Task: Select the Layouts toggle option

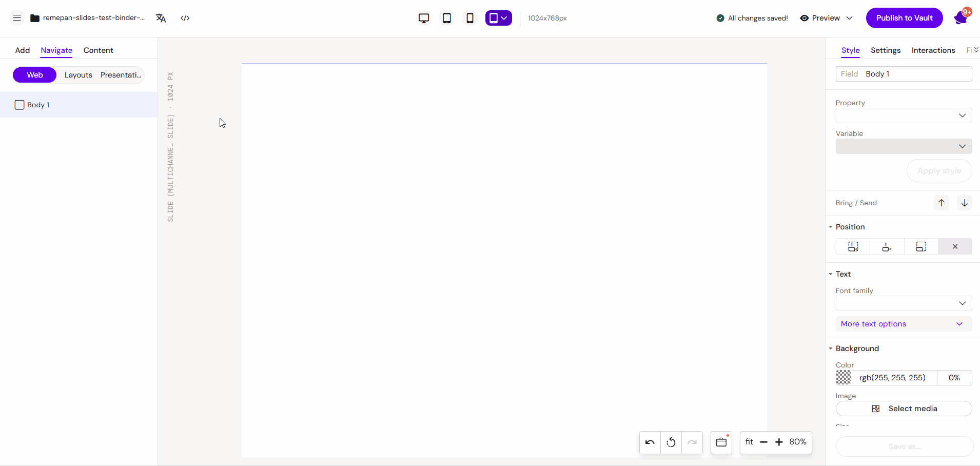Action: (79, 75)
